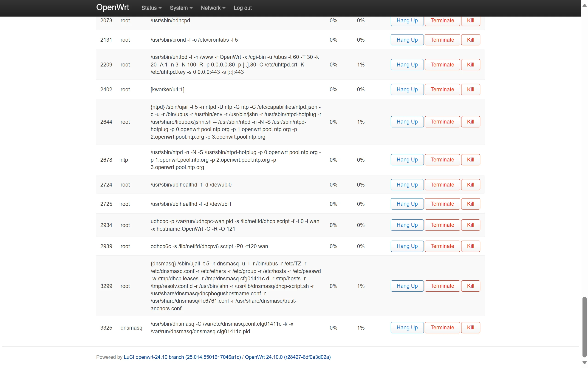Terminate ubihealthd ubi1 process 2725

(442, 204)
